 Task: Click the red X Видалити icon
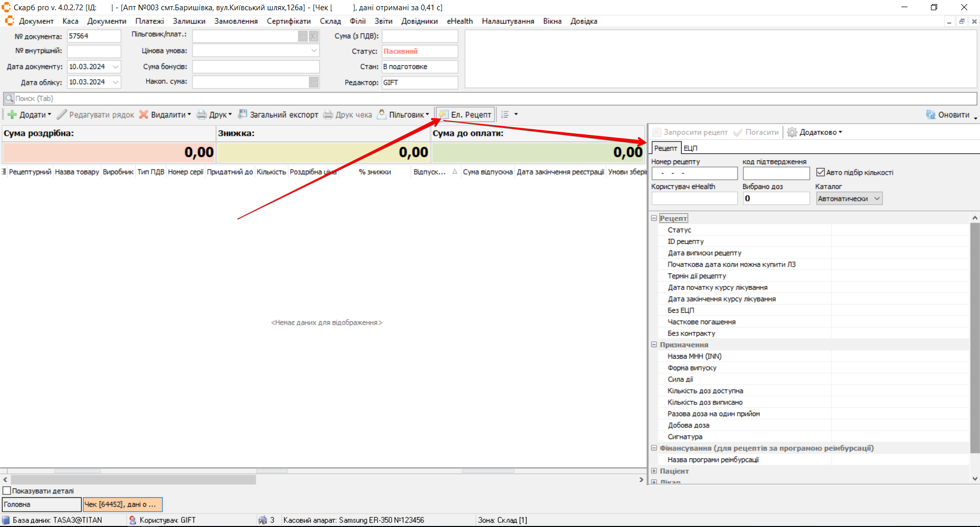click(x=144, y=115)
